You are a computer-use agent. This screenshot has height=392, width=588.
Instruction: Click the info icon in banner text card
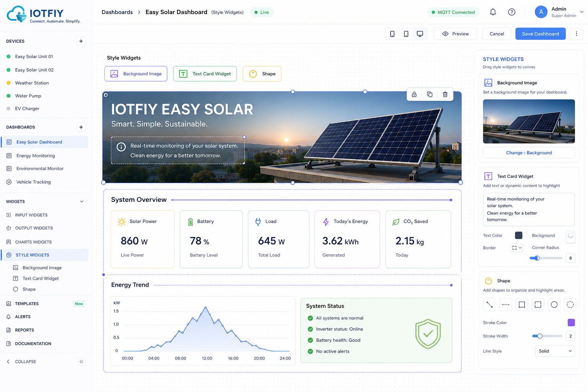tap(121, 147)
